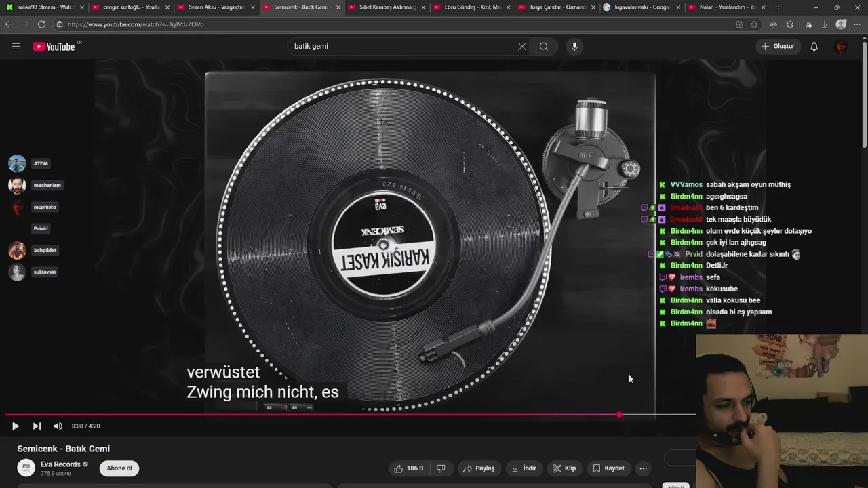The width and height of the screenshot is (868, 488).
Task: Create a clip with Klip button
Action: 564,468
